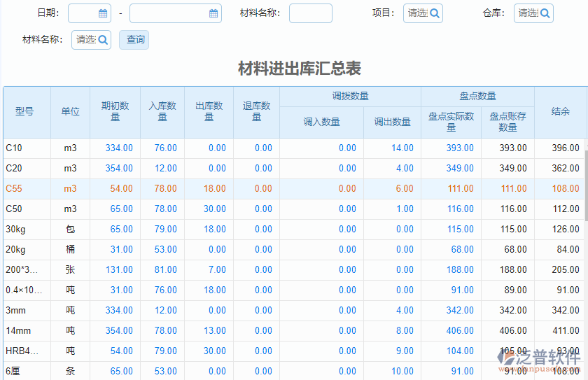Sort by 型号 column header
Screen dimensions: 588x380
pos(24,112)
